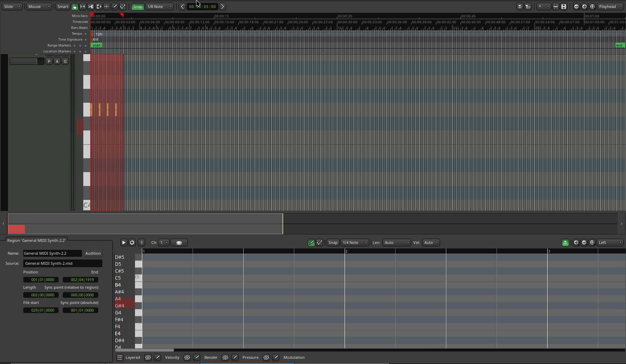The height and width of the screenshot is (364, 626).
Task: Open the Playhead zoom focus dropdown
Action: click(610, 7)
